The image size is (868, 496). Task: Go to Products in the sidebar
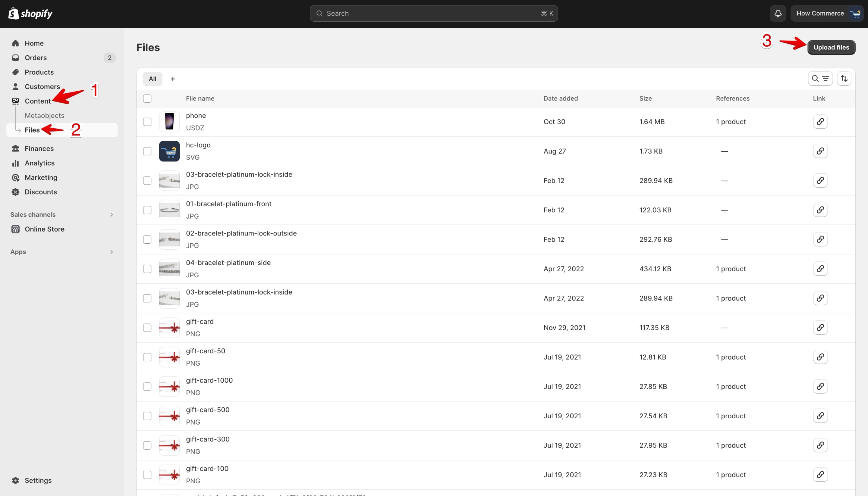(x=39, y=72)
